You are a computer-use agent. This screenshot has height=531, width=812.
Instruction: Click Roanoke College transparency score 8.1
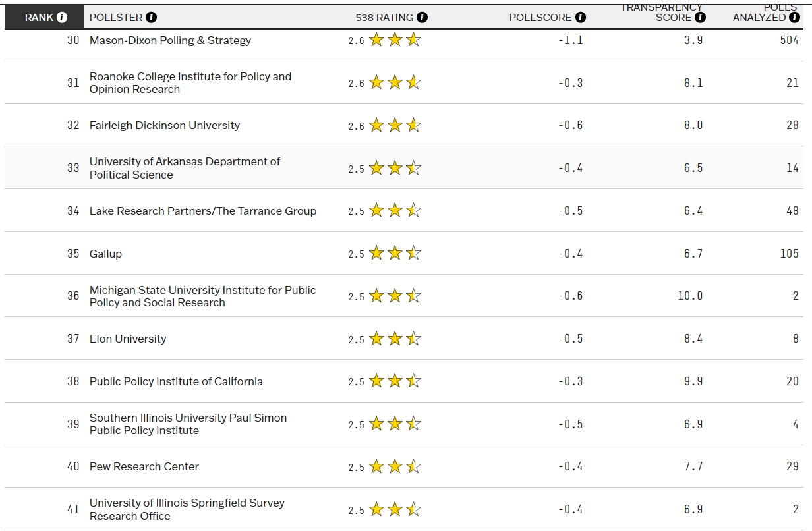coord(693,83)
